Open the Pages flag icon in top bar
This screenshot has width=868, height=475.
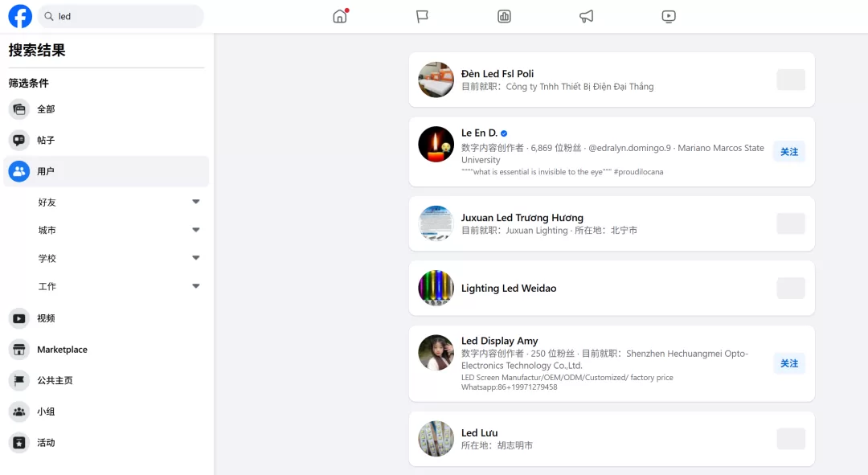point(423,17)
